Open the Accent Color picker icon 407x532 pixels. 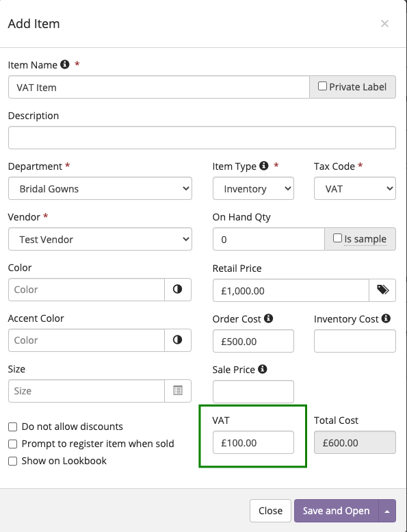pyautogui.click(x=178, y=340)
